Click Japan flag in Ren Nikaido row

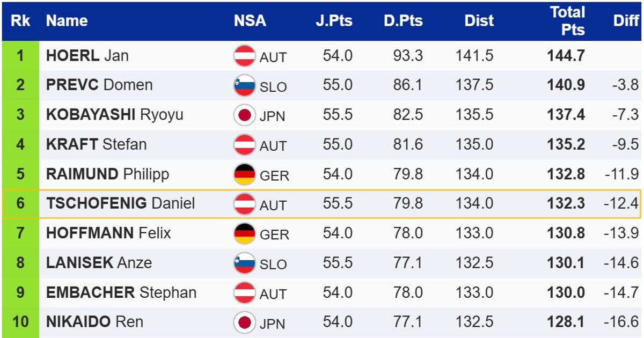pyautogui.click(x=244, y=322)
